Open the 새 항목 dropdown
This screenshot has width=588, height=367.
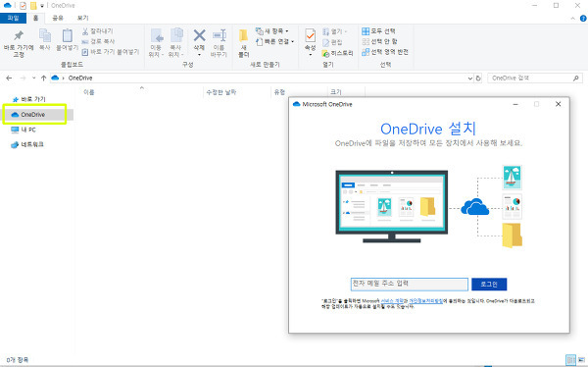[272, 31]
